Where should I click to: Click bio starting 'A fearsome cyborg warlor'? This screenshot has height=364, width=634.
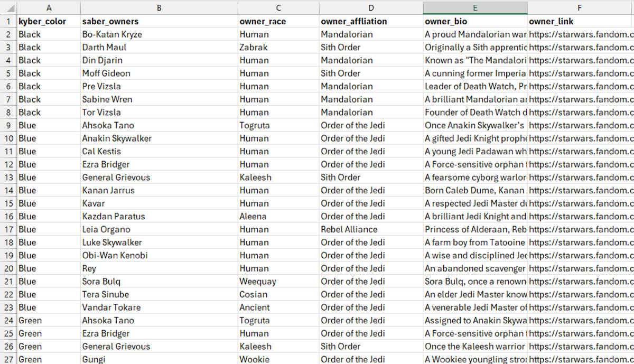pos(475,178)
